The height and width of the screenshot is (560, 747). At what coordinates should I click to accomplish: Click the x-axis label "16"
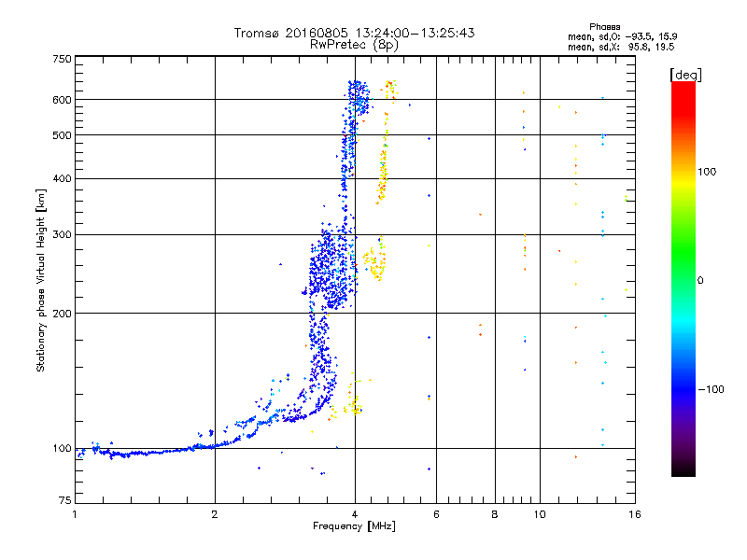[x=635, y=514]
